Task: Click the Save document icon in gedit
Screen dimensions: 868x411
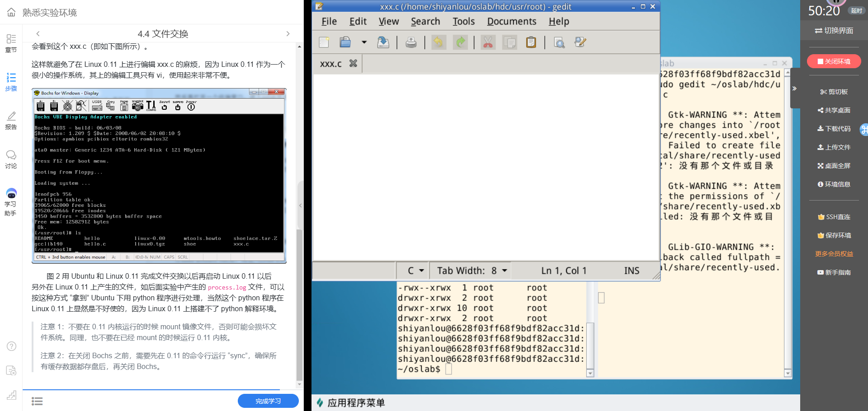Action: tap(383, 42)
